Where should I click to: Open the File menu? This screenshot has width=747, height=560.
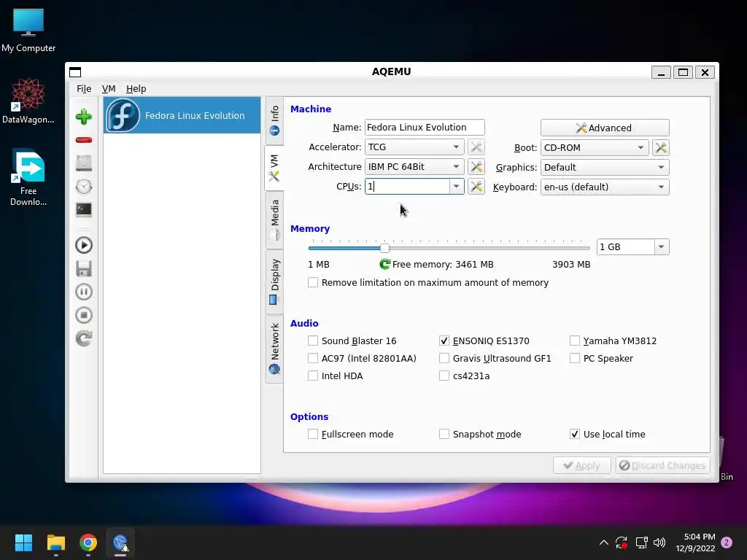click(x=84, y=88)
